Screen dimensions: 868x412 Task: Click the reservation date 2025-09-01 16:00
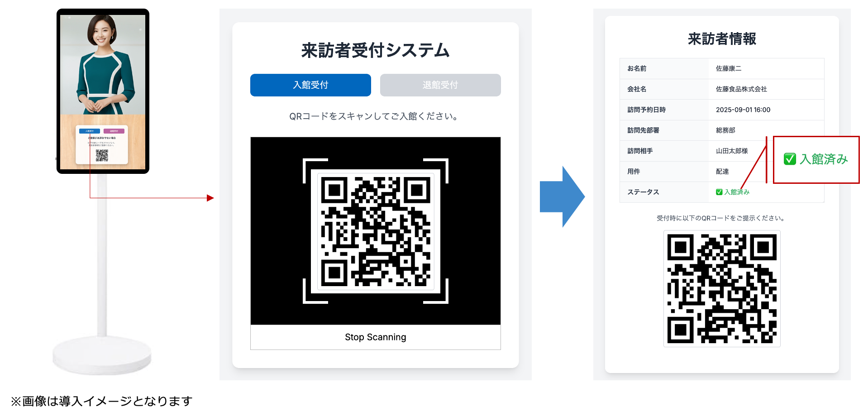[x=743, y=110]
